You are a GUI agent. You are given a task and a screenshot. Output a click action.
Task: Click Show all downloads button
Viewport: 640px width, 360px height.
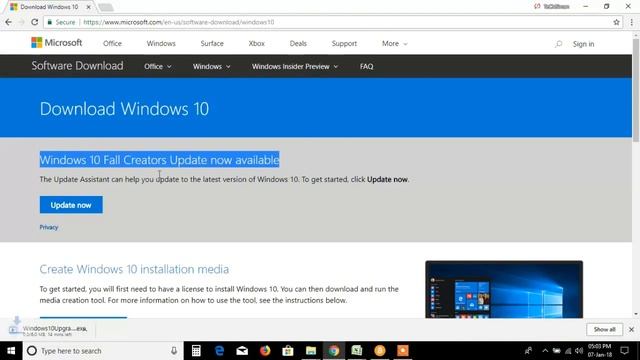pyautogui.click(x=604, y=329)
